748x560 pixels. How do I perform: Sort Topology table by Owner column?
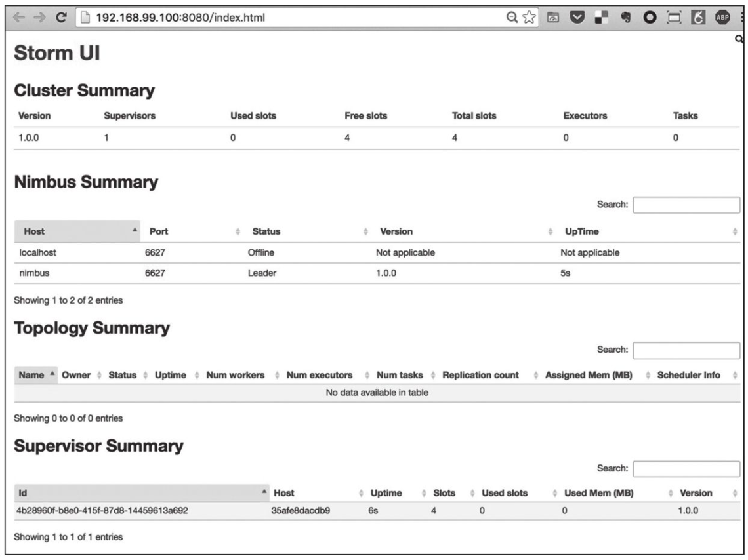[x=81, y=375]
